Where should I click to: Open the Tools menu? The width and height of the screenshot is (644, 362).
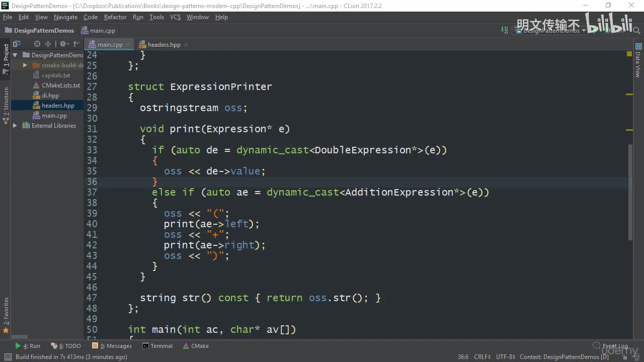pyautogui.click(x=156, y=17)
